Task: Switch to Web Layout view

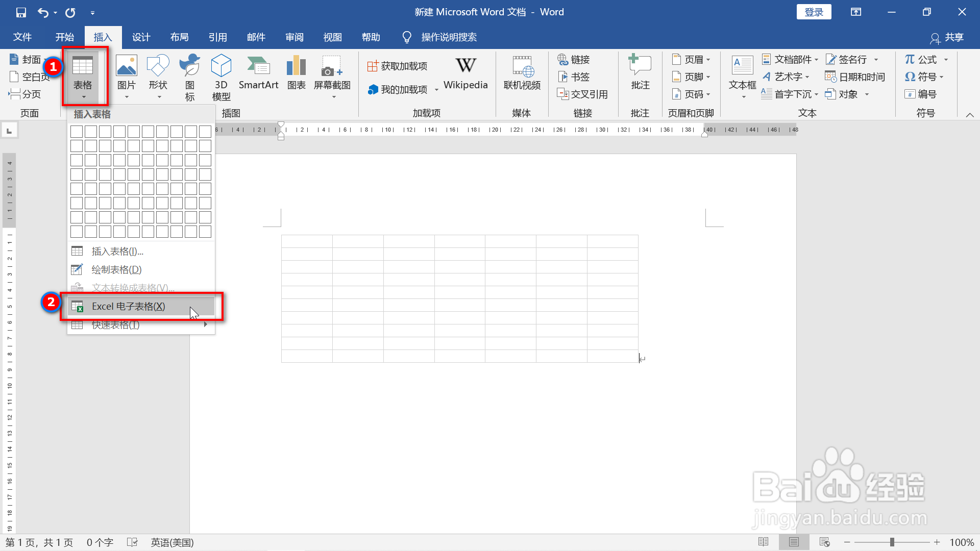Action: pyautogui.click(x=824, y=542)
